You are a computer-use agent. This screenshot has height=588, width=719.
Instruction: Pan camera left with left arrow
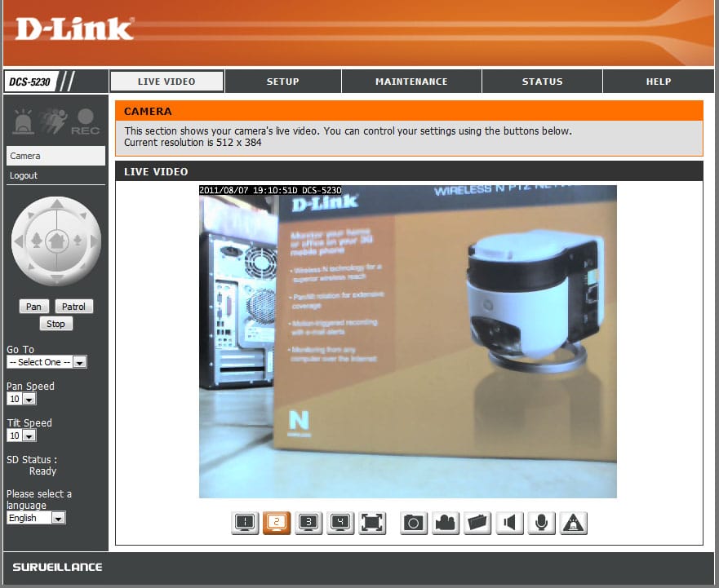pyautogui.click(x=19, y=241)
